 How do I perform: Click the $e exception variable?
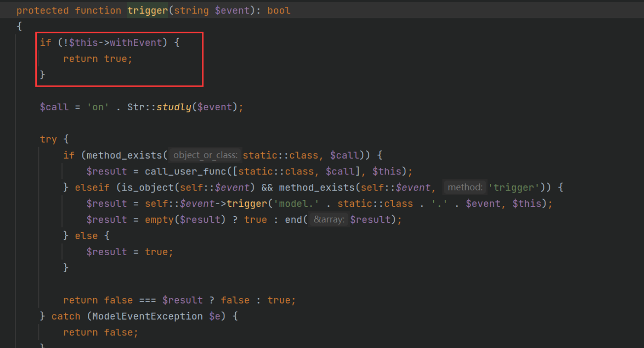pos(215,316)
